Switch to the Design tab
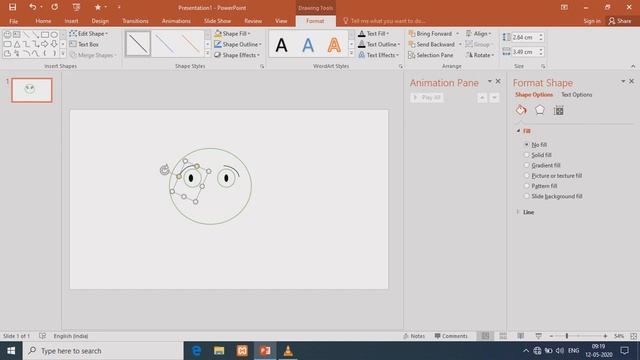The height and width of the screenshot is (360, 640). click(x=100, y=21)
